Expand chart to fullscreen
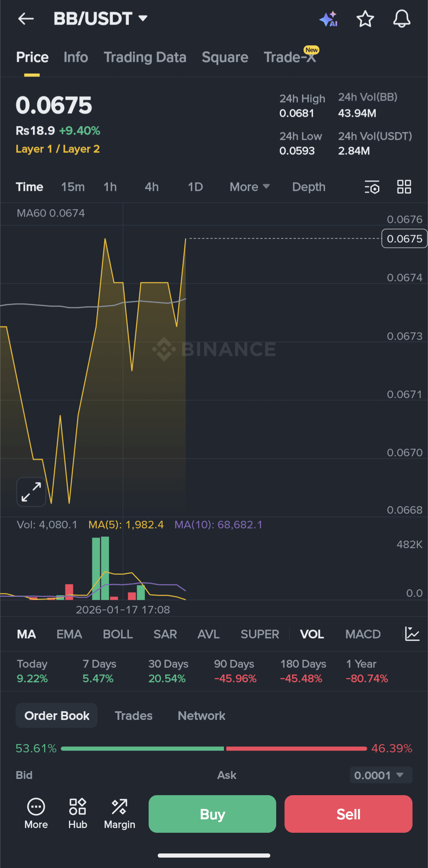The height and width of the screenshot is (868, 428). click(x=31, y=492)
